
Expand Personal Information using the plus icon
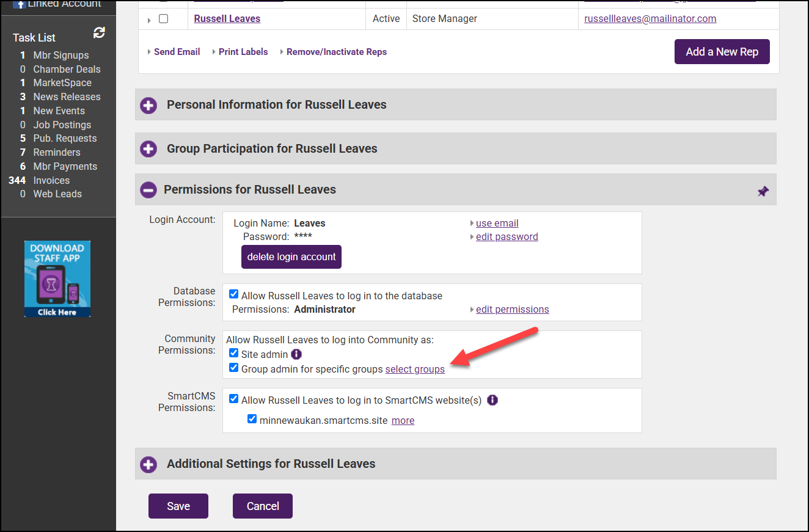pos(148,105)
